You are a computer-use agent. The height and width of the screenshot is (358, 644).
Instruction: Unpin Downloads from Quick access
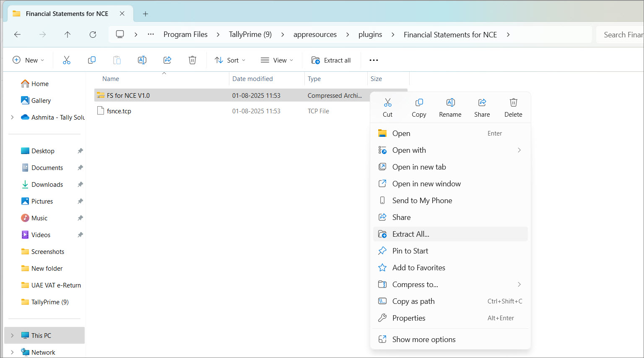pyautogui.click(x=80, y=184)
